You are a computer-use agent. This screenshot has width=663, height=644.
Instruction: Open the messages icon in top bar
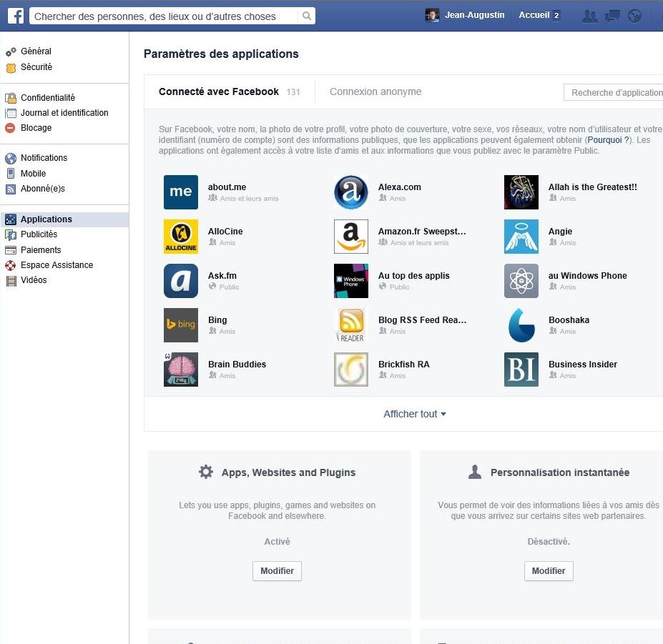(612, 16)
